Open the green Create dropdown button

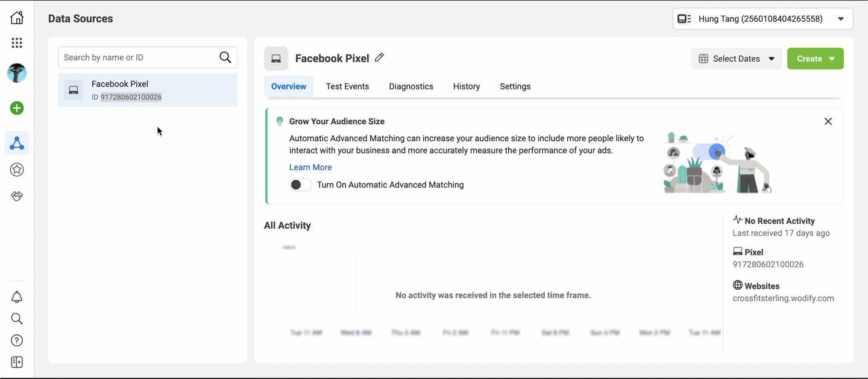pos(816,59)
